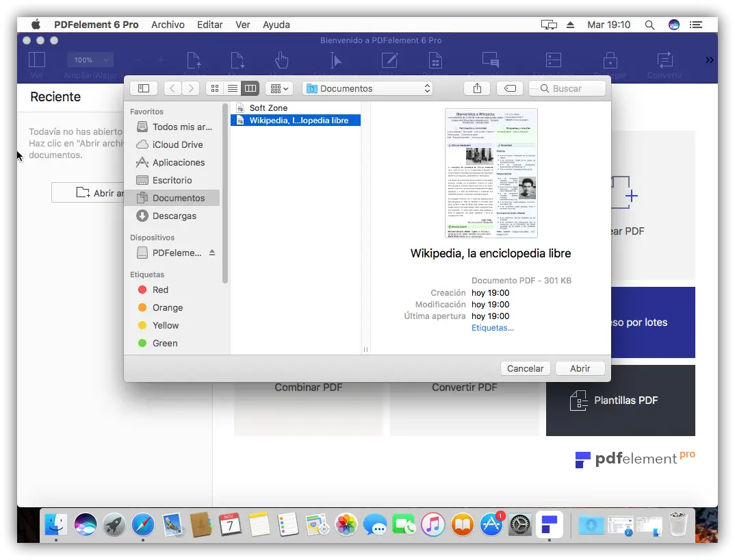Image resolution: width=735 pixels, height=560 pixels.
Task: Click the Proteger lock toolbar icon
Action: [x=610, y=60]
